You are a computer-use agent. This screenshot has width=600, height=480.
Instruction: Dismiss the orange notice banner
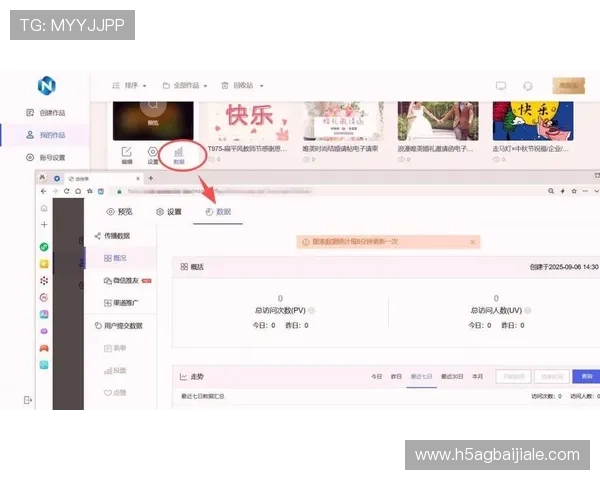pyautogui.click(x=473, y=242)
